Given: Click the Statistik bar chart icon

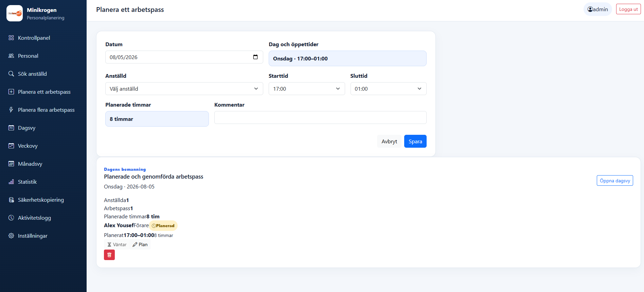Looking at the screenshot, I should click(x=11, y=182).
